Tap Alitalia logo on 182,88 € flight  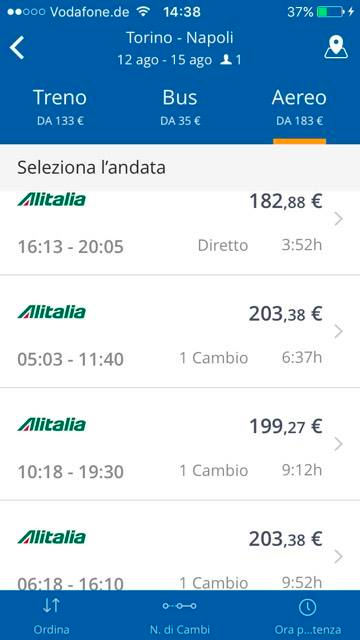tap(51, 200)
